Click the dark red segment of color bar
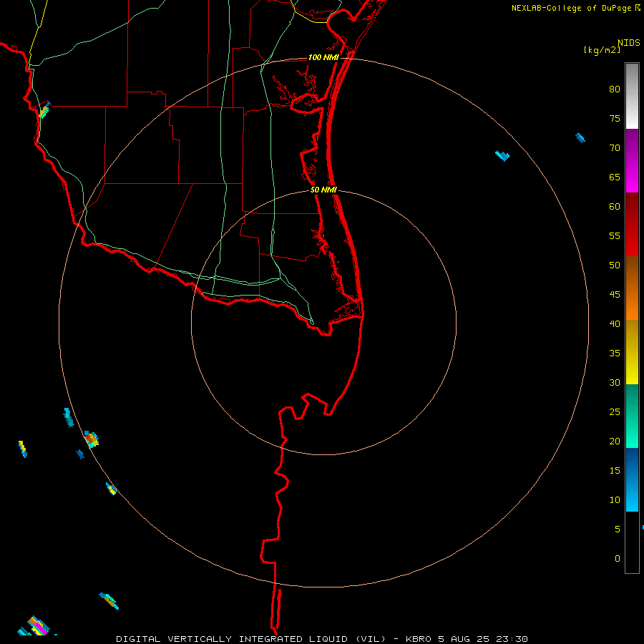Image resolution: width=644 pixels, height=644 pixels. point(632,224)
